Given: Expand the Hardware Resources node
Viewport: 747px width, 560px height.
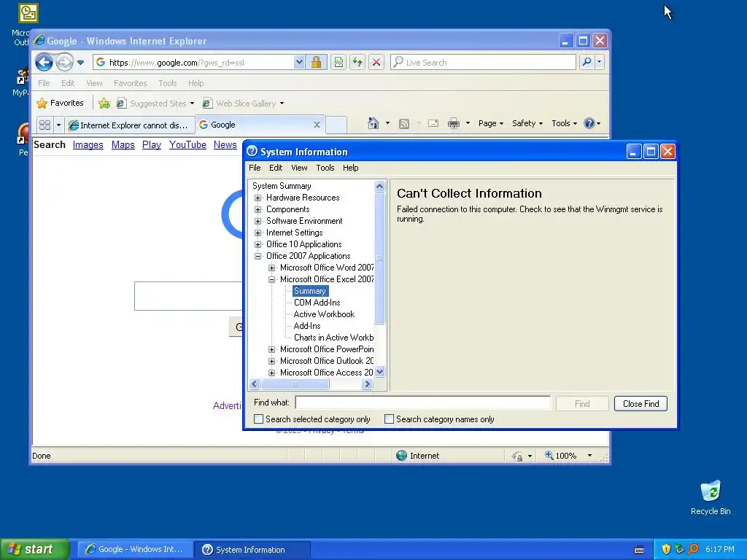Looking at the screenshot, I should point(258,198).
